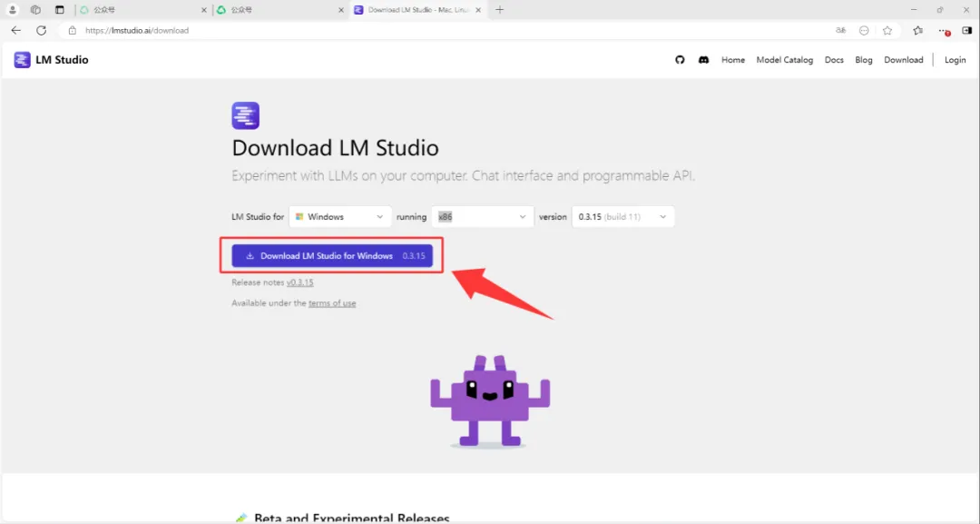Click the 'LM Studio for' label
Viewport: 980px width, 524px height.
[258, 217]
